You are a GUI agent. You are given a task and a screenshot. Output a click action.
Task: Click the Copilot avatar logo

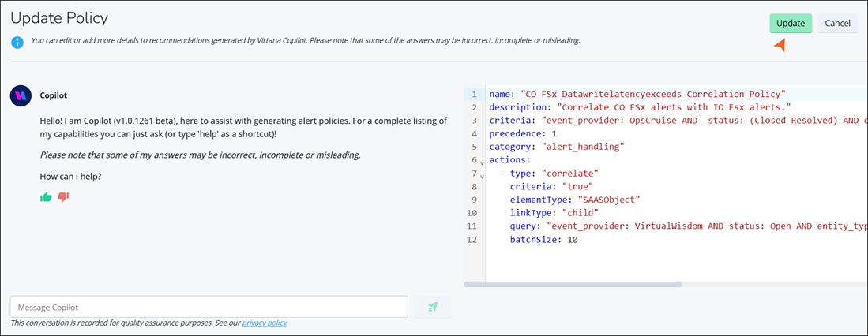tap(21, 95)
